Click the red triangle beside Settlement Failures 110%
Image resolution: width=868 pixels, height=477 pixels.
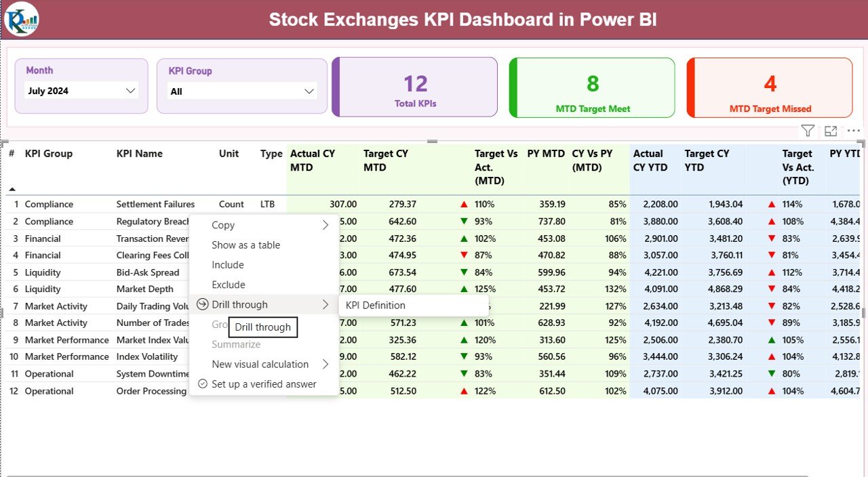(x=463, y=204)
